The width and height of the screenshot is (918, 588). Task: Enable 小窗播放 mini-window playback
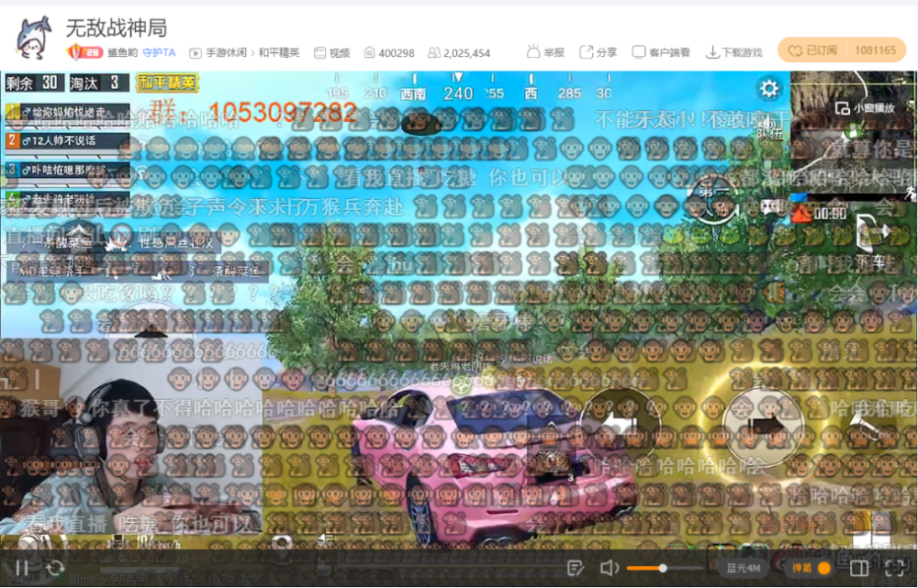[x=866, y=108]
